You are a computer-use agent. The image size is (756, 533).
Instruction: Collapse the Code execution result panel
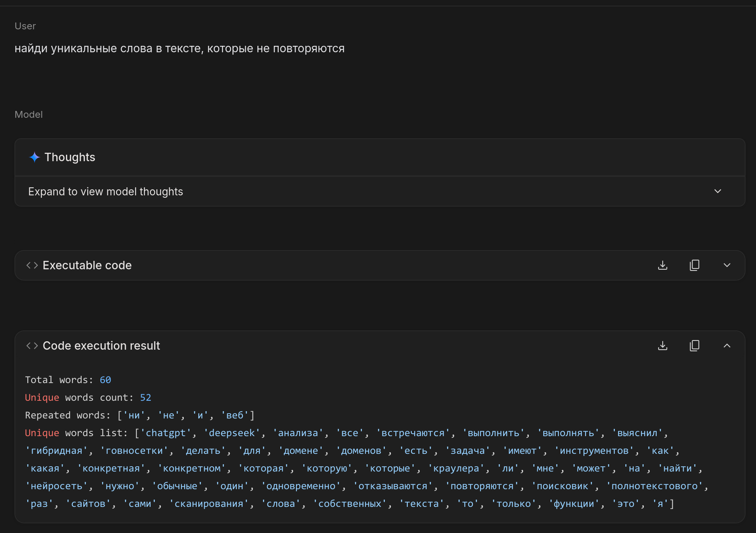pos(727,346)
